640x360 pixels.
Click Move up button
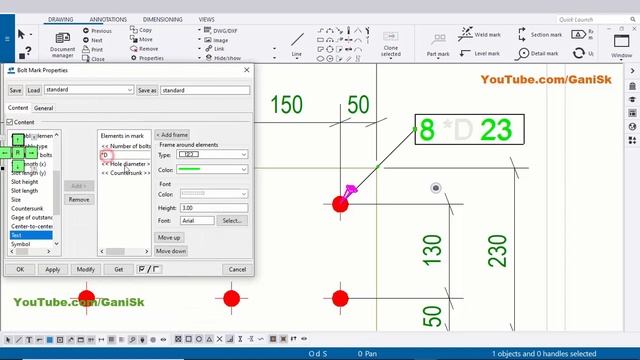pos(169,238)
